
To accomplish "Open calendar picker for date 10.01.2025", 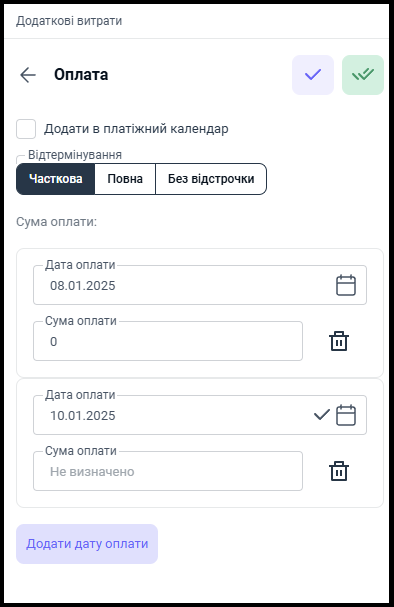I will pos(346,415).
